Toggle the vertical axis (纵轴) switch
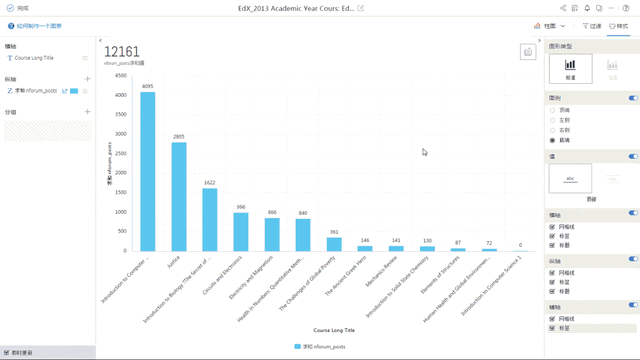Screen dimensions: 640x360 point(633,259)
